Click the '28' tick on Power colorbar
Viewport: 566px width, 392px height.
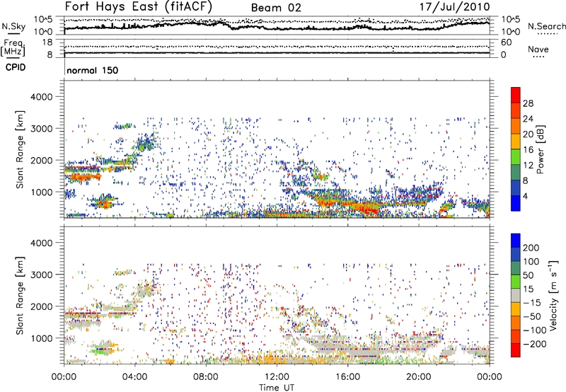click(528, 103)
